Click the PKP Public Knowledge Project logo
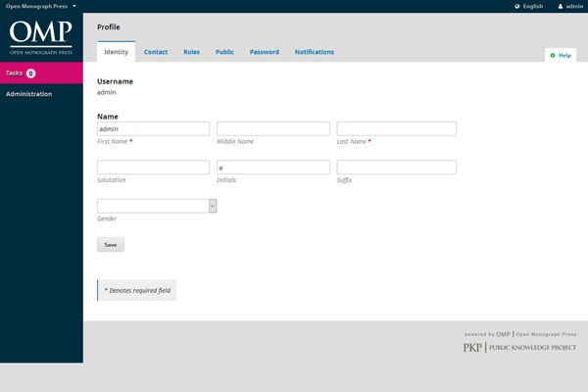The width and height of the screenshot is (588, 392). [x=519, y=347]
